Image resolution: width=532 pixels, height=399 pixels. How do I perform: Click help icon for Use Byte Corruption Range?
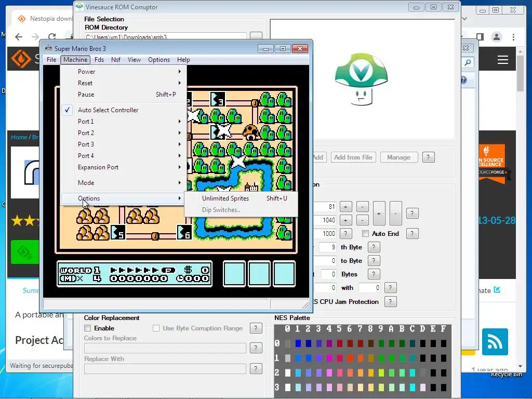pyautogui.click(x=256, y=328)
